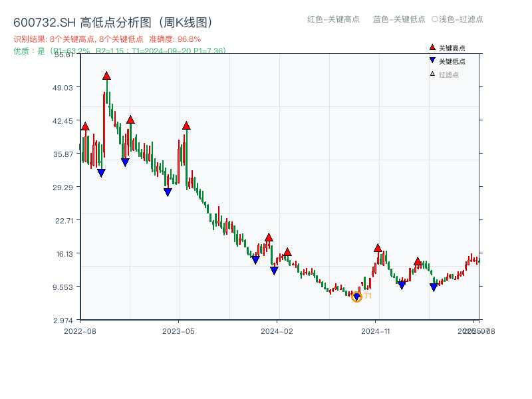Click the rightmost blue key-low triangle on the chart
The width and height of the screenshot is (532, 399).
(433, 287)
